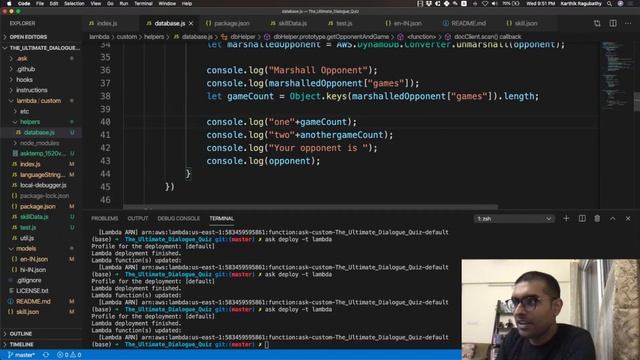Add a new terminal with plus icon
Screen dimensions: 640x360
pyautogui.click(x=566, y=219)
